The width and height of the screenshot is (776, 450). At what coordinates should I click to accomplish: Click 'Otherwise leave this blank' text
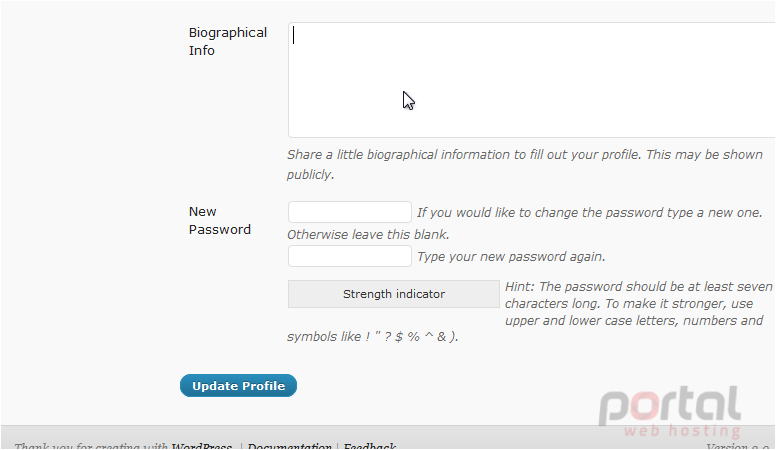point(368,235)
